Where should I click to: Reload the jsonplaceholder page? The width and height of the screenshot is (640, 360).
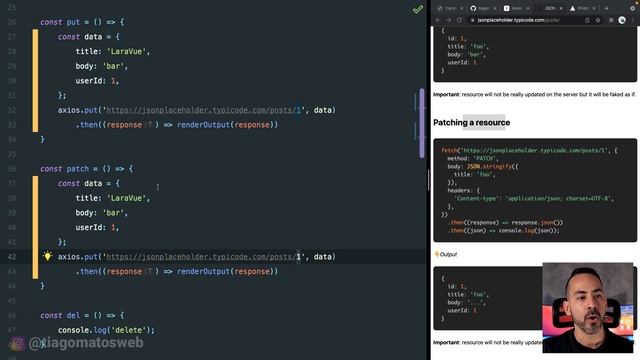(459, 20)
